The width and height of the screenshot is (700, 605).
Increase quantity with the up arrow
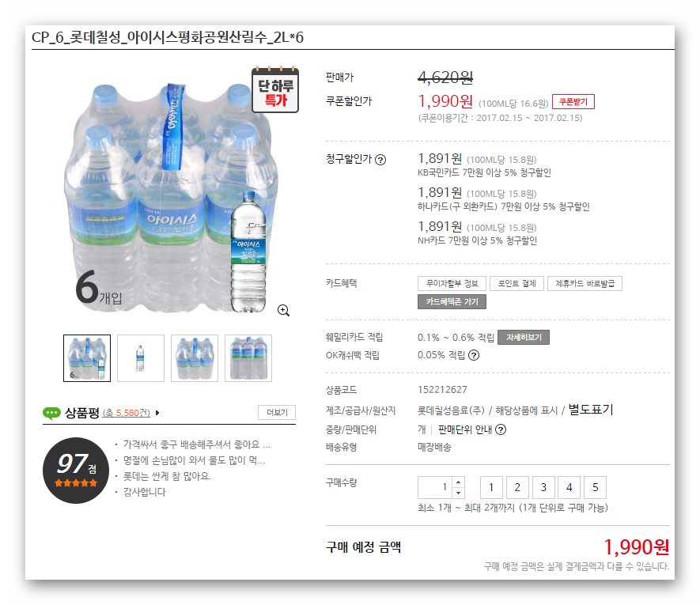click(x=458, y=482)
